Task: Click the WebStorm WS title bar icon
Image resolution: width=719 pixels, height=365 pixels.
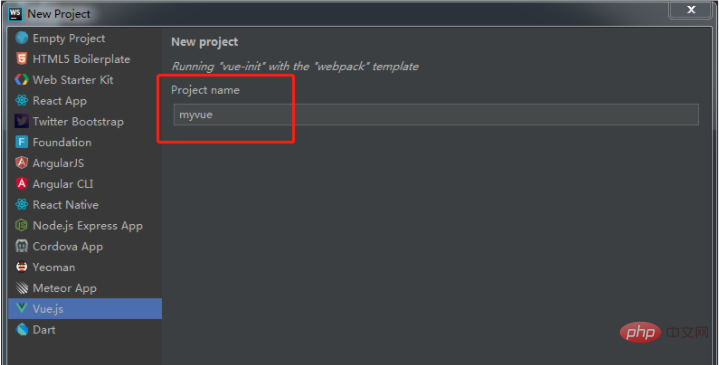Action: [15, 14]
